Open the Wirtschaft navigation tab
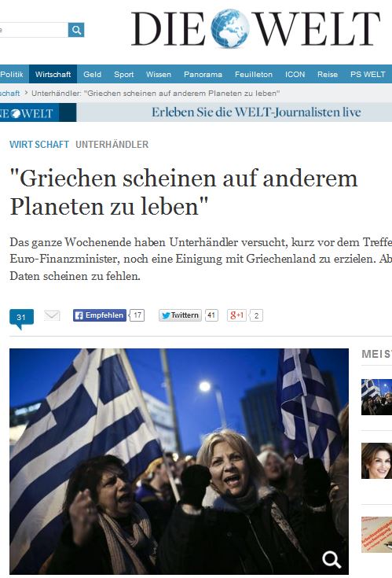This screenshot has height=578, width=392. (53, 74)
